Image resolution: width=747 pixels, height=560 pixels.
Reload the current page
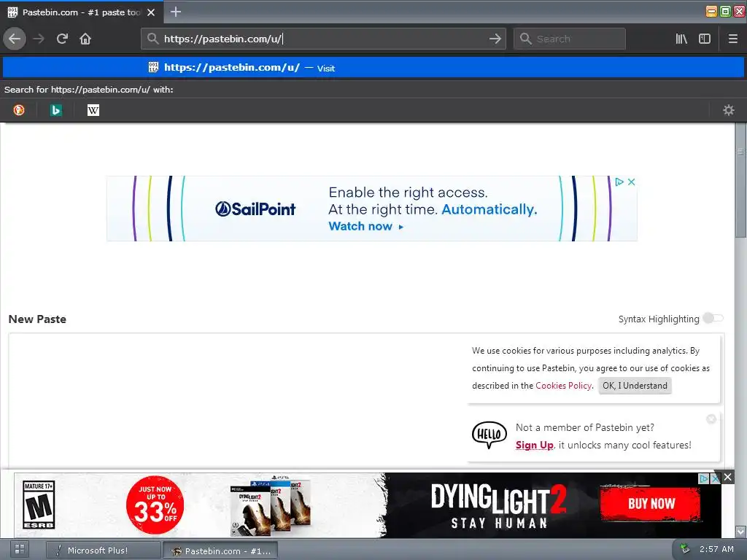62,39
